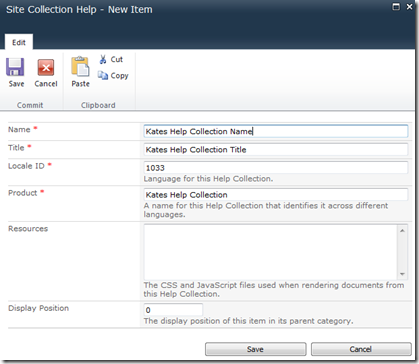The image size is (419, 364).
Task: Close the New Item dialog
Action: 409,7
